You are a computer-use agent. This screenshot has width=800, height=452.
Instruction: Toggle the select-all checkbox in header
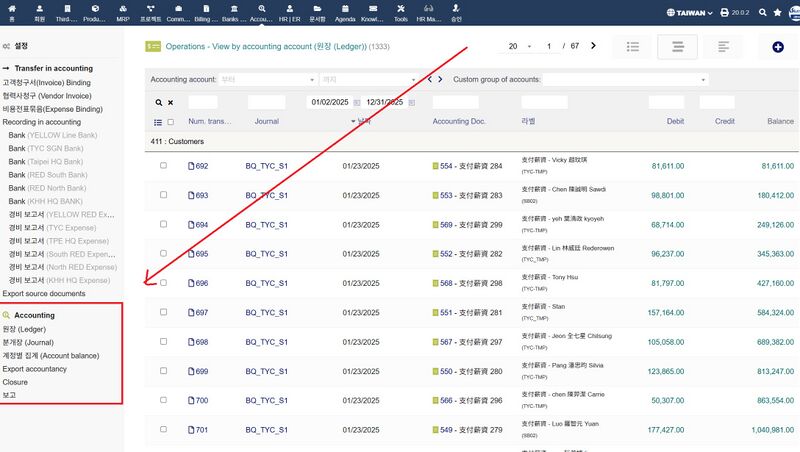pos(170,122)
